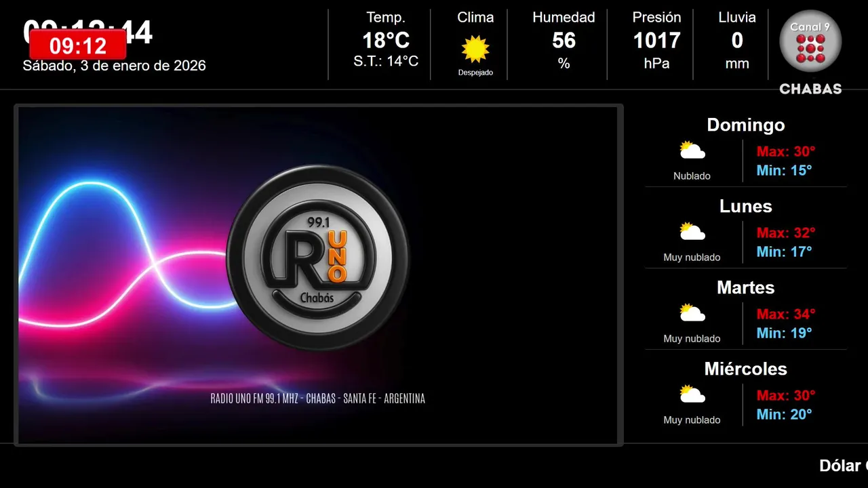This screenshot has height=488, width=868.
Task: Click the Martes cloudy weather icon
Action: pos(692,313)
